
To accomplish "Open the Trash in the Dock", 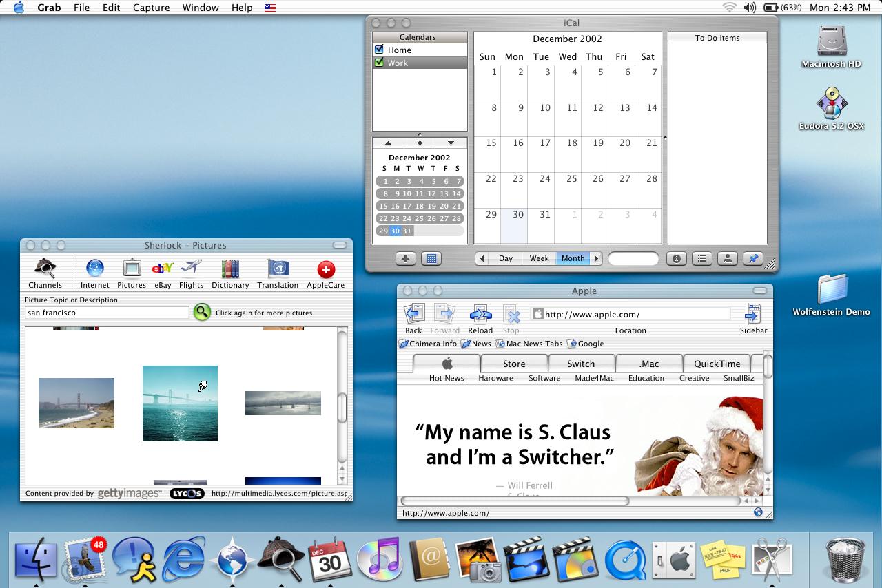I will (x=845, y=559).
